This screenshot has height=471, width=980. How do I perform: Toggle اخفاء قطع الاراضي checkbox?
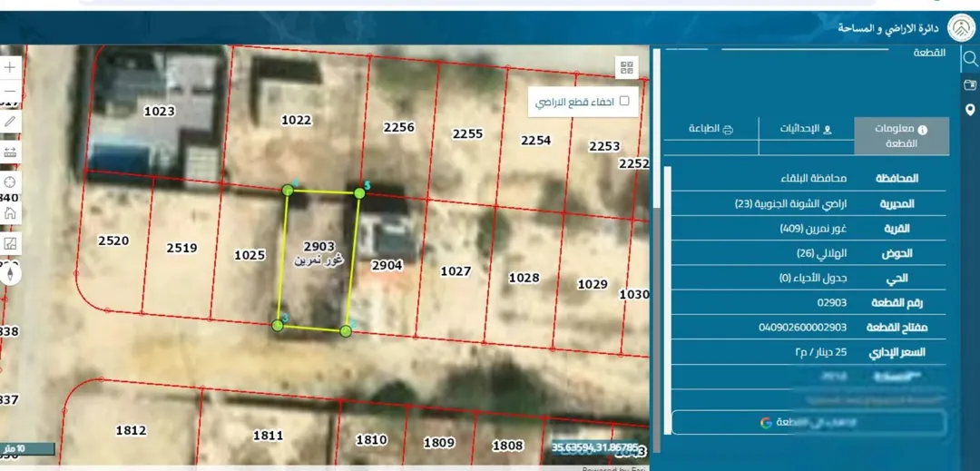[623, 102]
